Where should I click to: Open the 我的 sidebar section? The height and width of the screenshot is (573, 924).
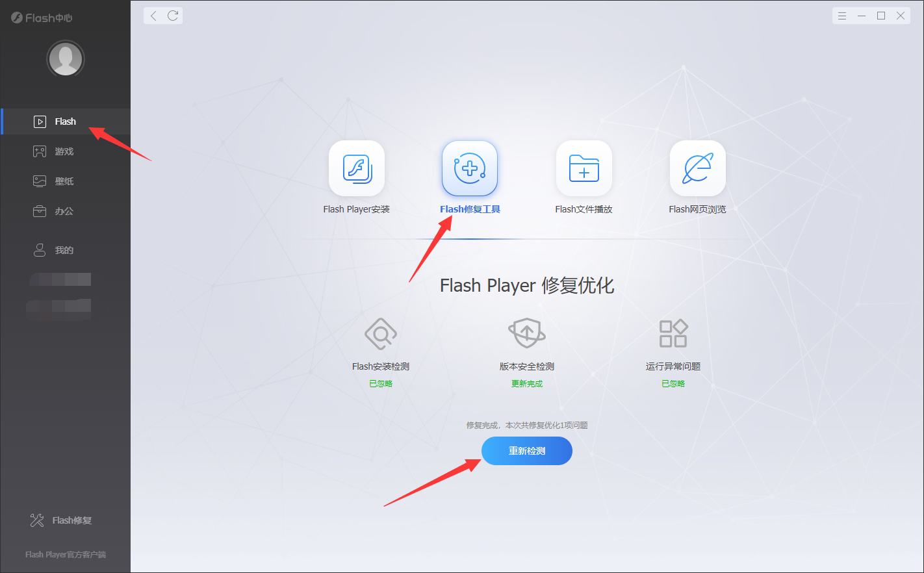coord(66,250)
